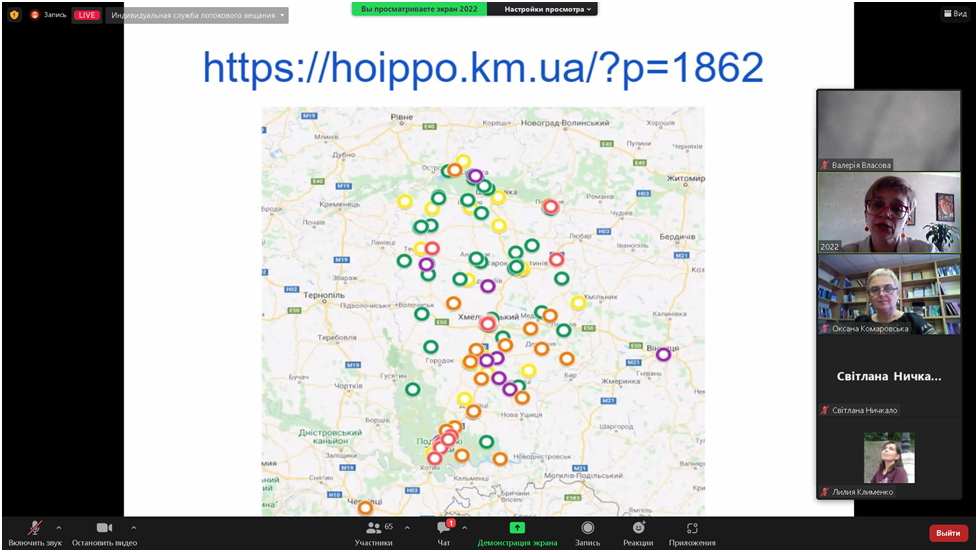This screenshot has width=978, height=552.
Task: Click the green screen-viewing banner for 2022
Action: click(419, 9)
